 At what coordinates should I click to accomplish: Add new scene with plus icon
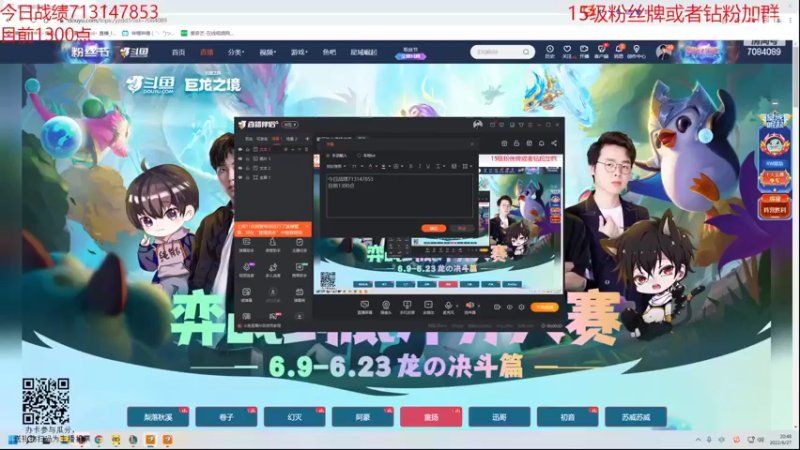point(307,139)
